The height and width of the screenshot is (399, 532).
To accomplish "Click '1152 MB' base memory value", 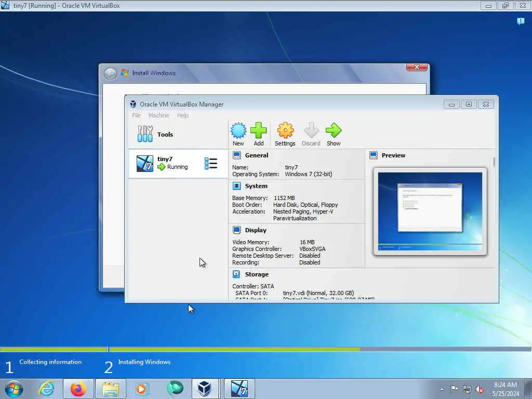I will tap(284, 198).
